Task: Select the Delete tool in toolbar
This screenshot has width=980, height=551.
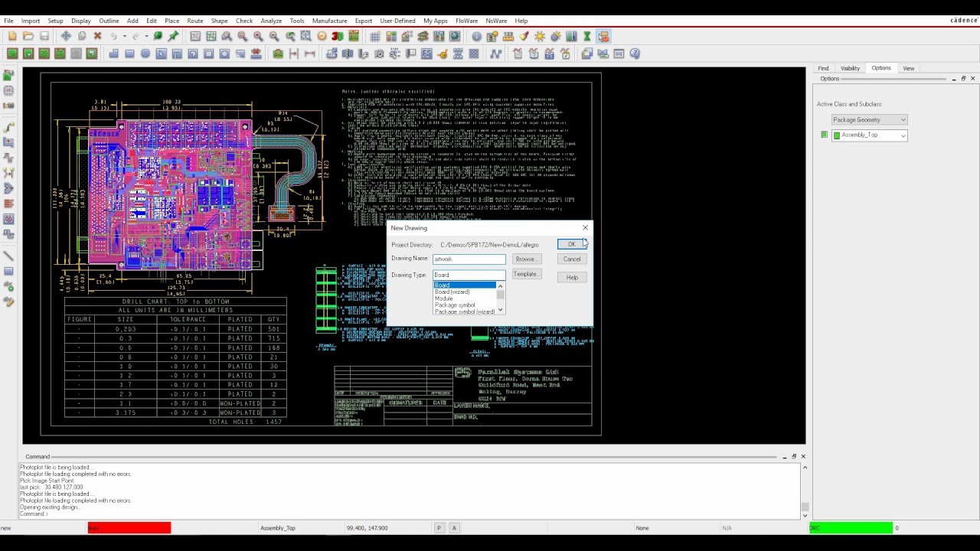Action: point(97,36)
